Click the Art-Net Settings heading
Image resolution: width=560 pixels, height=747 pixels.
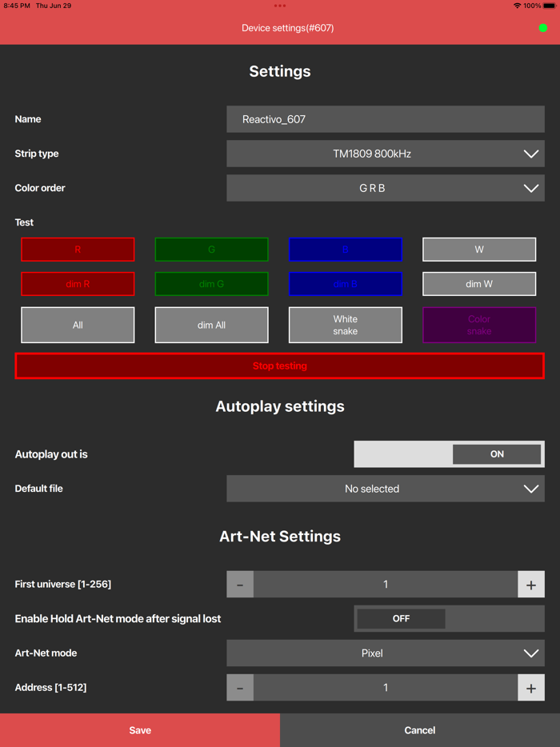280,537
